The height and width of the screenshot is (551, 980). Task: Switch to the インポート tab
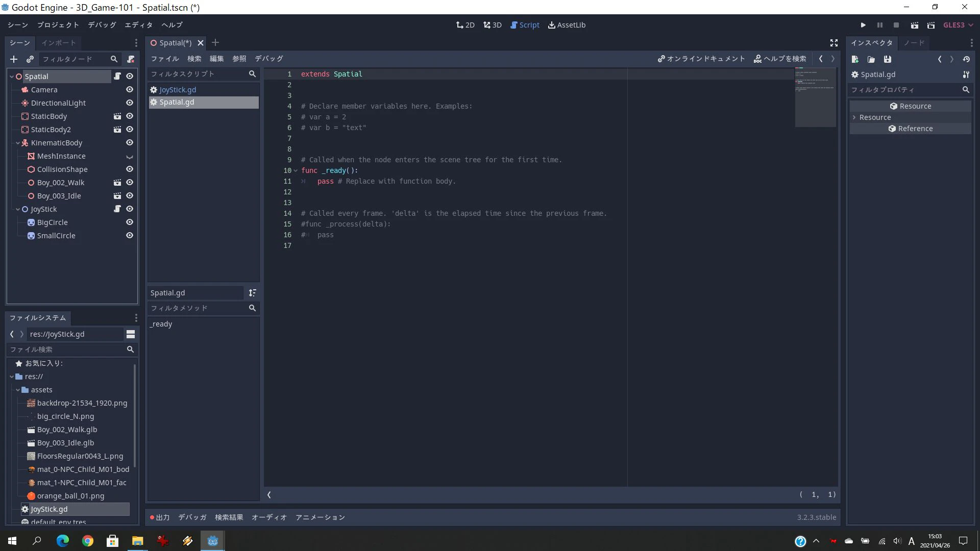[59, 43]
